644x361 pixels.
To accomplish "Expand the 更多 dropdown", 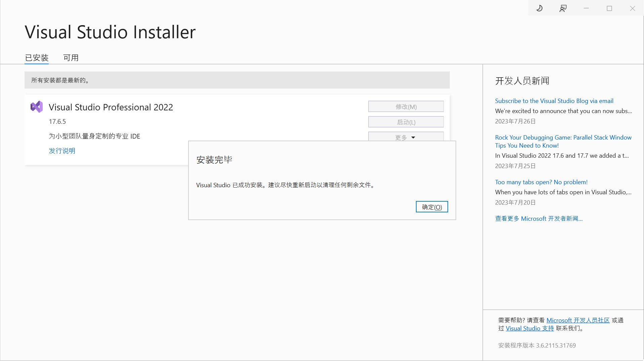I will pyautogui.click(x=406, y=137).
